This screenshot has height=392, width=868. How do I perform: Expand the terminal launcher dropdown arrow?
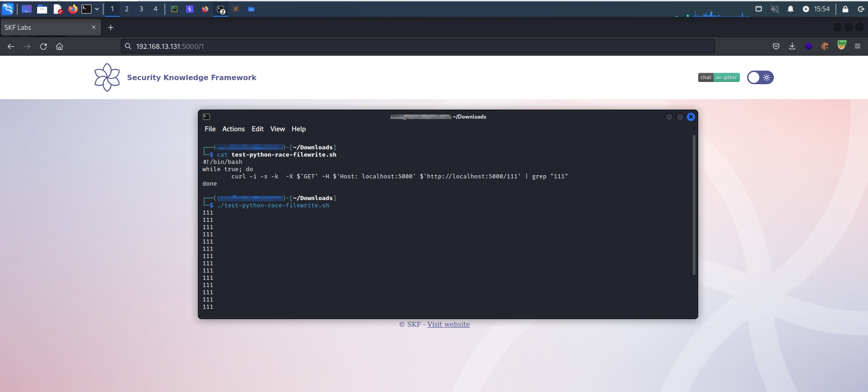[97, 9]
